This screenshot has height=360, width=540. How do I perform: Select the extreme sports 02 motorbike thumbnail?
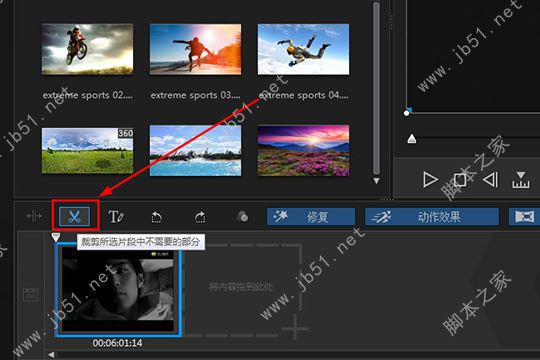point(87,49)
